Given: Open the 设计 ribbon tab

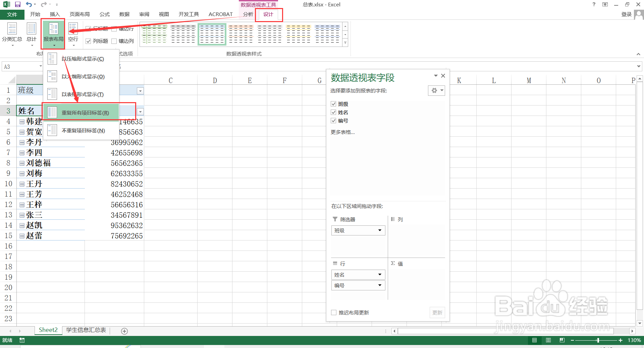Looking at the screenshot, I should click(x=268, y=14).
